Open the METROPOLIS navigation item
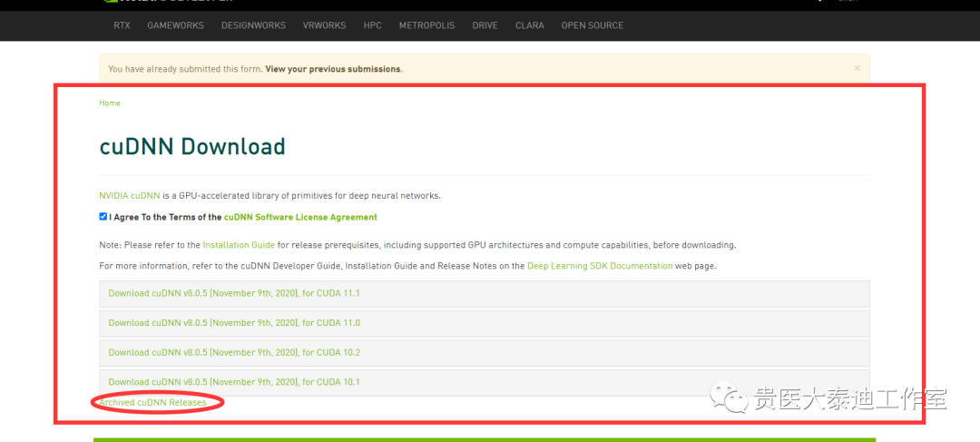 (426, 25)
